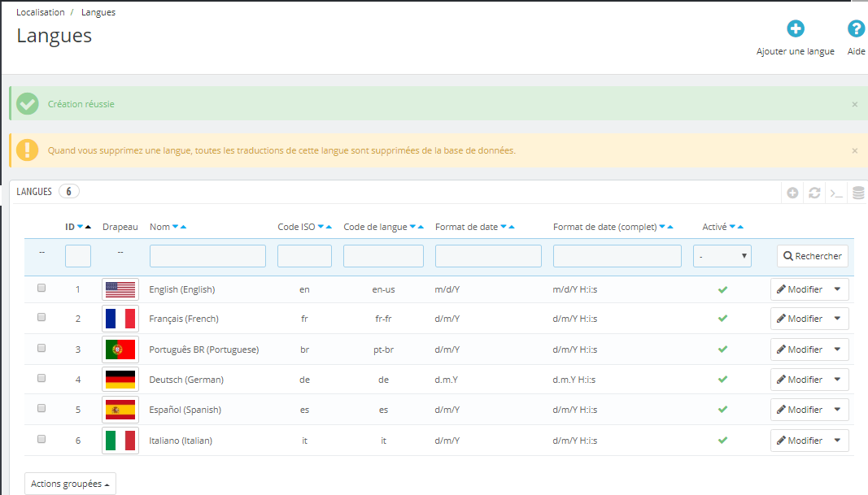Focus the Format de date (complet) filter field
The height and width of the screenshot is (495, 868).
coord(617,256)
